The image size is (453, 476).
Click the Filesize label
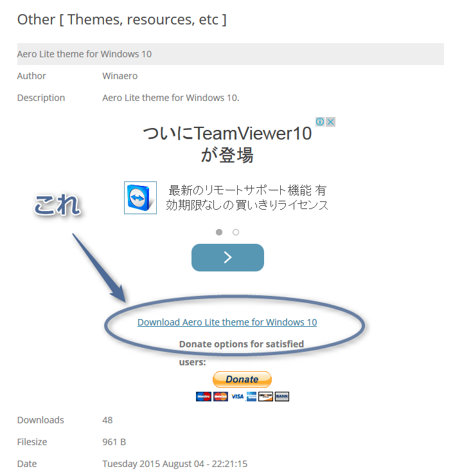[32, 442]
